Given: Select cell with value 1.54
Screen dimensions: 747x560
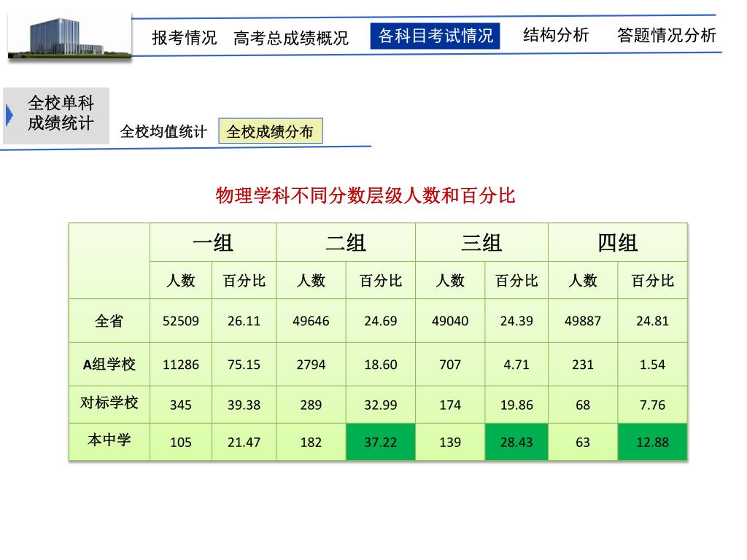Looking at the screenshot, I should click(653, 365).
